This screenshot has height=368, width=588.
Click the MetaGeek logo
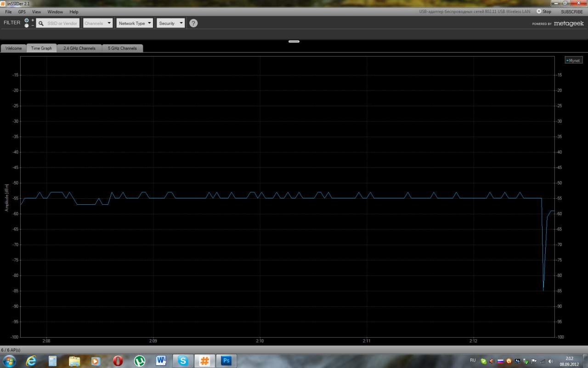(x=569, y=23)
